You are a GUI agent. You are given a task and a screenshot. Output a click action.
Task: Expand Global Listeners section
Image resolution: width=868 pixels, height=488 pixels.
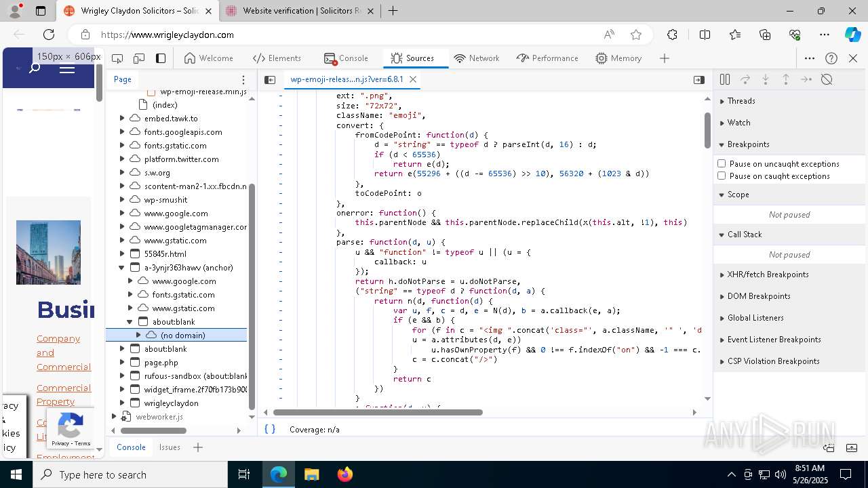tap(790, 318)
